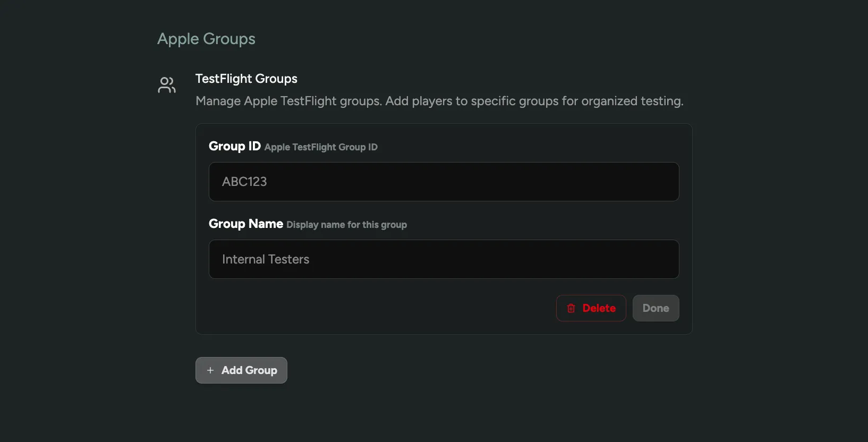Click the Done button
Image resolution: width=868 pixels, height=442 pixels.
(656, 308)
